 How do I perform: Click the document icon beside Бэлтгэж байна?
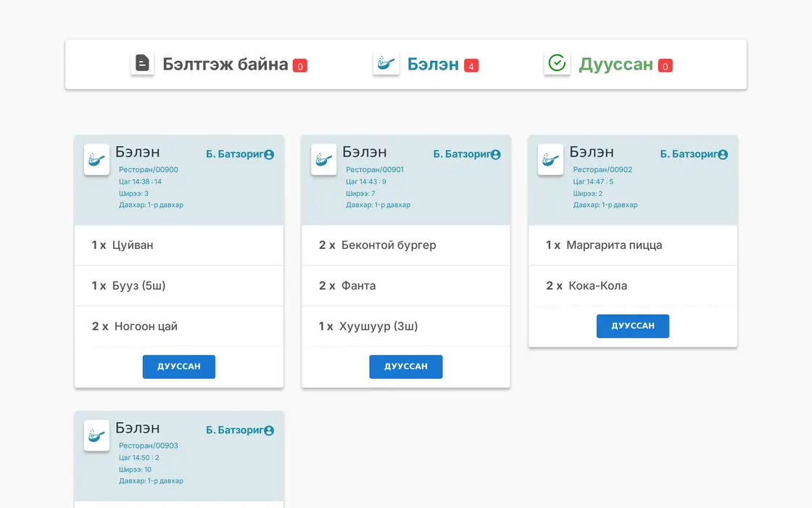click(142, 63)
